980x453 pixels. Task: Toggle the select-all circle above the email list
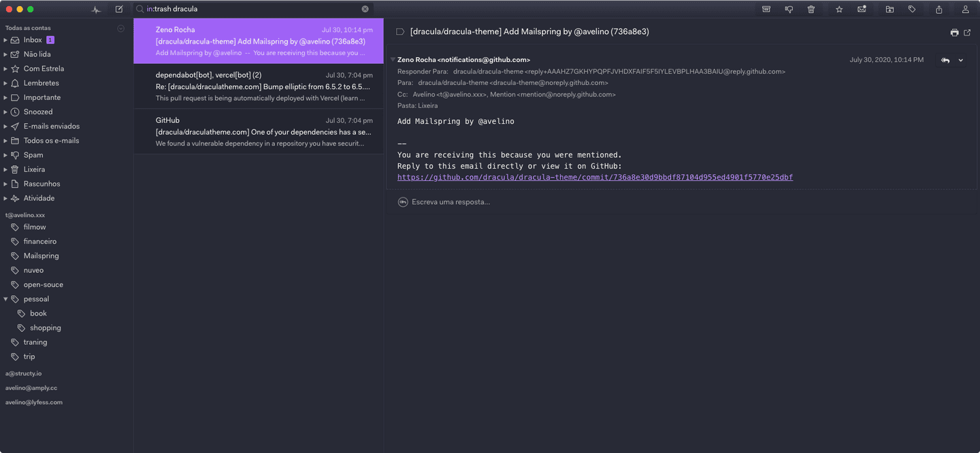[x=120, y=29]
